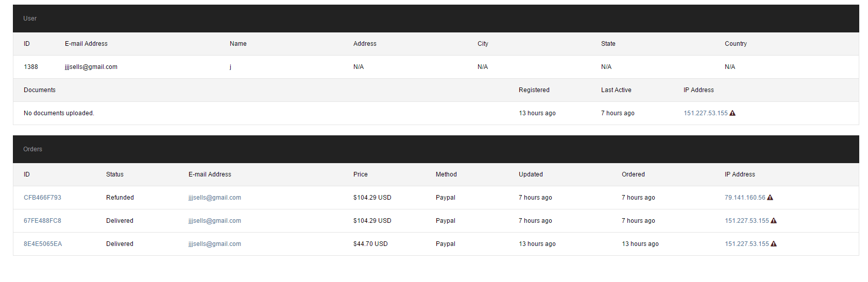Click the Status column header in Orders
The width and height of the screenshot is (868, 282).
point(115,174)
